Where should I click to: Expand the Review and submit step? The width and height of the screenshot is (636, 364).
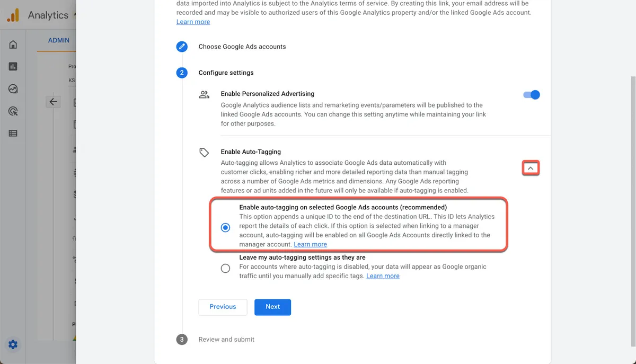point(226,340)
